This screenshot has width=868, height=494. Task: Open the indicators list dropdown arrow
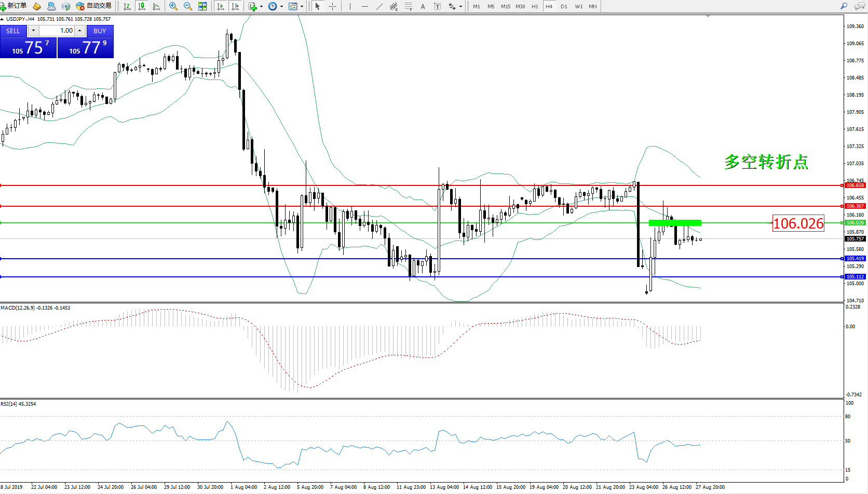click(x=261, y=7)
